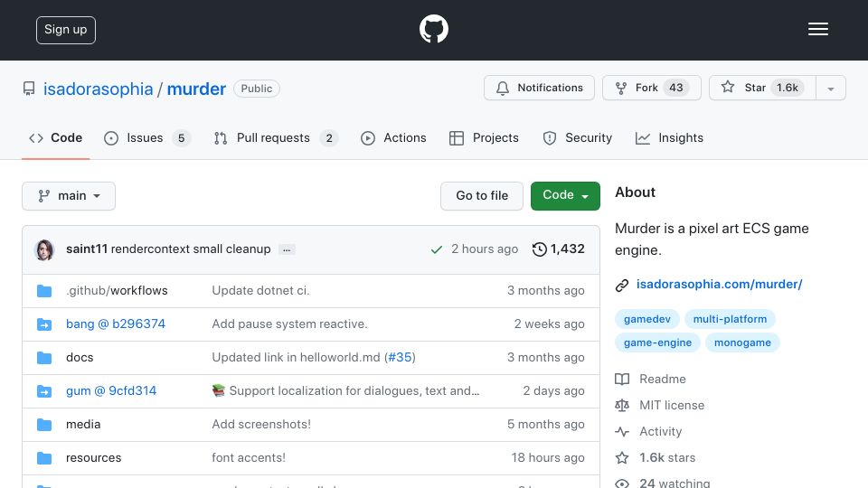Open the Insights tab
Image resolution: width=868 pixels, height=488 pixels.
(669, 137)
